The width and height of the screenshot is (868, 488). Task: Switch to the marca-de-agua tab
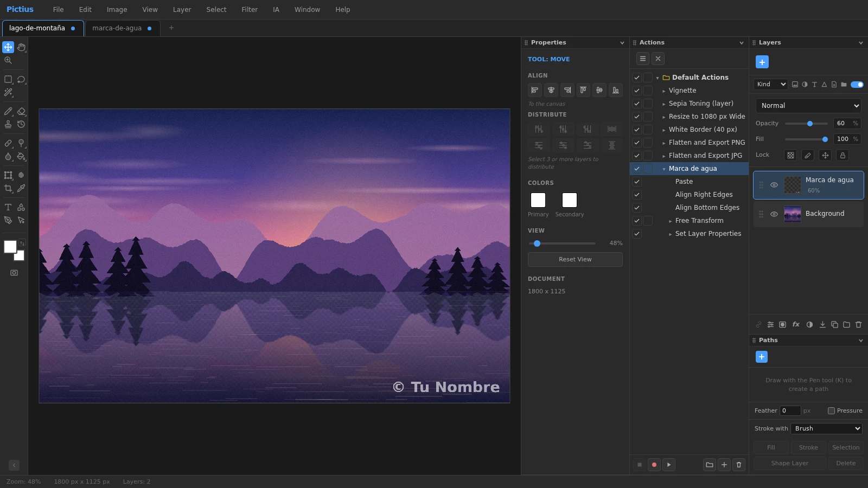point(122,28)
